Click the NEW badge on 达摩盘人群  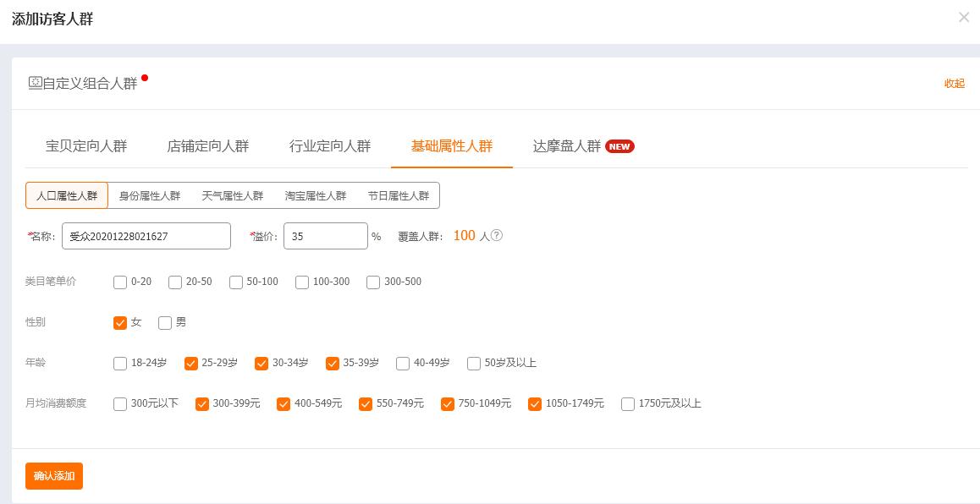pos(619,146)
